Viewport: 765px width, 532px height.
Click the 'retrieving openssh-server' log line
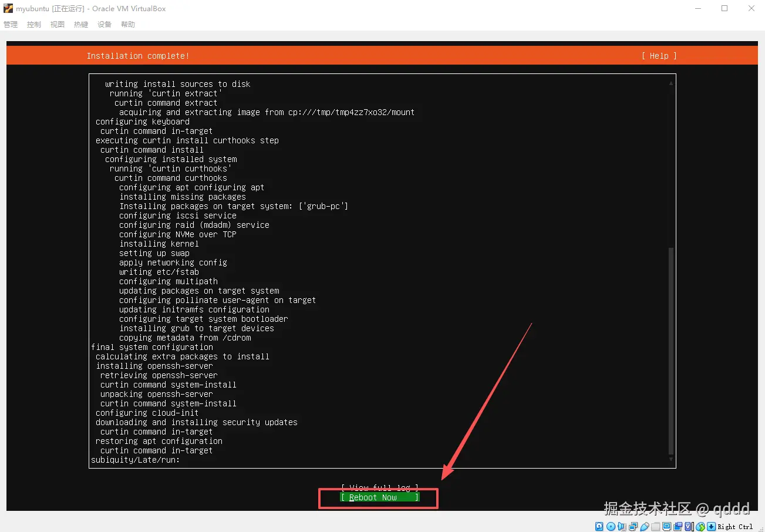pos(159,375)
